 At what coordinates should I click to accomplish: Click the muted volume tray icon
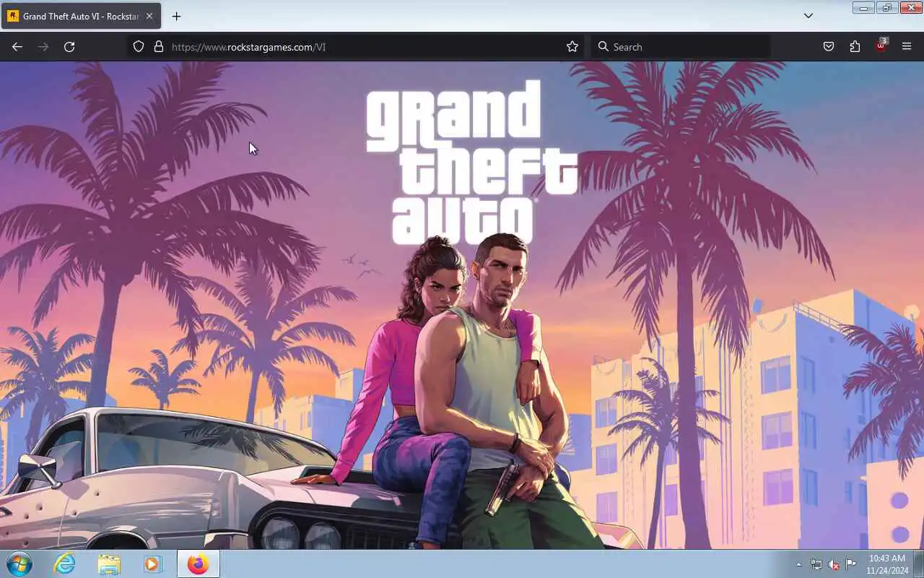[x=834, y=564]
